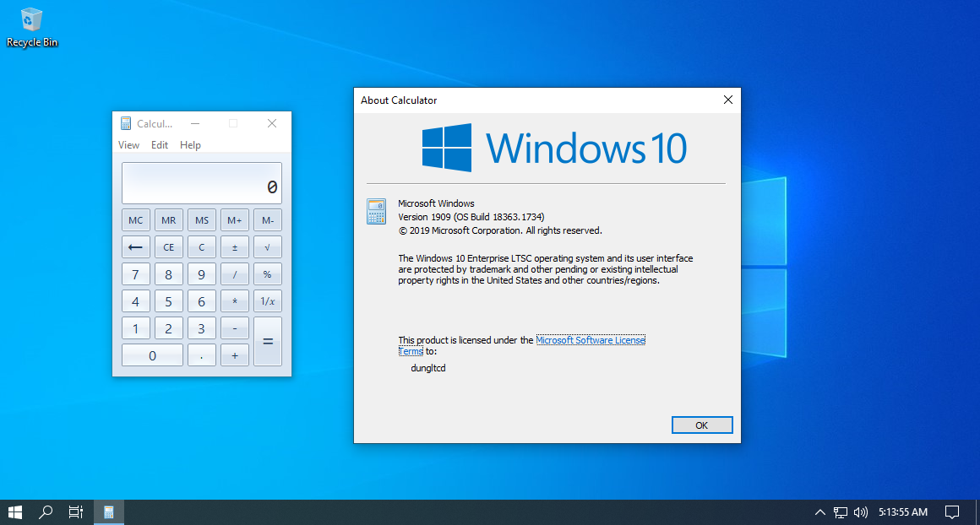This screenshot has width=980, height=525.
Task: Click the 'Version 1909 (OS Build 18363.1734)' text
Action: click(471, 217)
